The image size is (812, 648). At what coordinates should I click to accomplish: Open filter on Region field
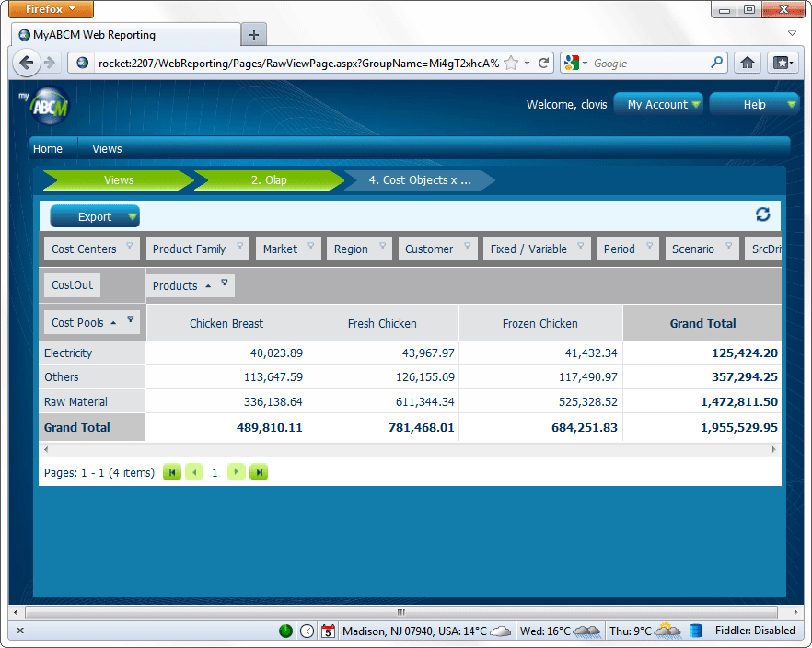tap(382, 246)
